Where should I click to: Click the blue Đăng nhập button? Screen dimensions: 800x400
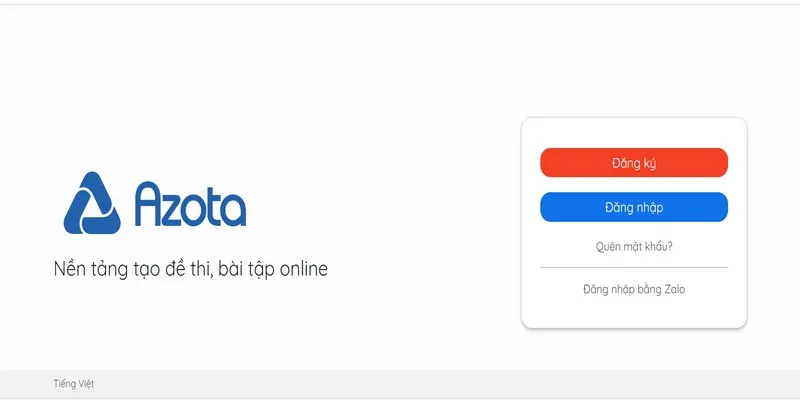coord(634,207)
